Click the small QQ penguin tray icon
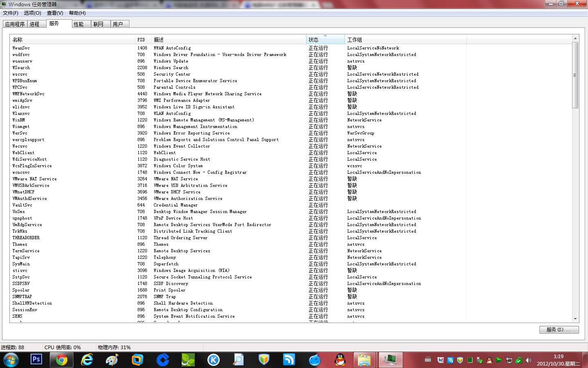 489,360
